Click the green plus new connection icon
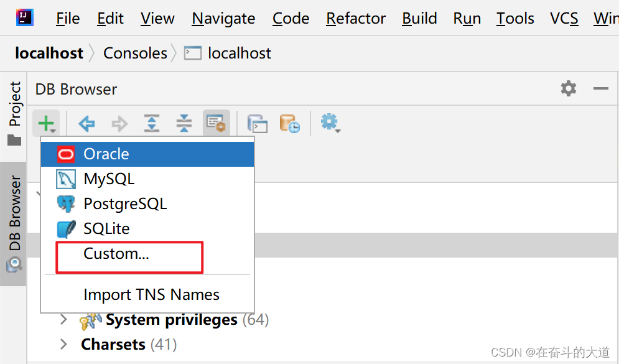 (47, 123)
